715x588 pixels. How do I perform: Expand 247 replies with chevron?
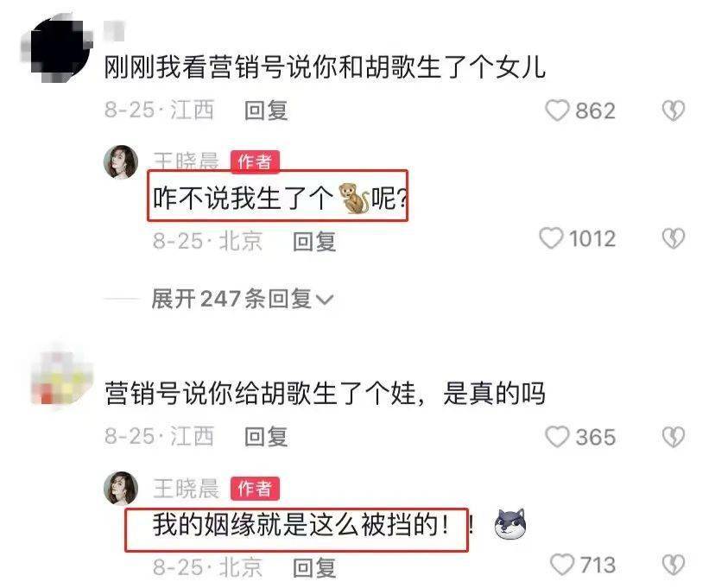click(243, 300)
